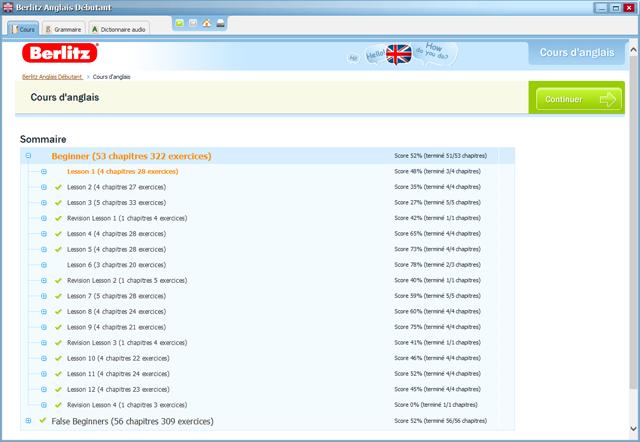Click checkmark beside Revision Lesson 3
Screen dimensions: 640x442
[x=58, y=343]
